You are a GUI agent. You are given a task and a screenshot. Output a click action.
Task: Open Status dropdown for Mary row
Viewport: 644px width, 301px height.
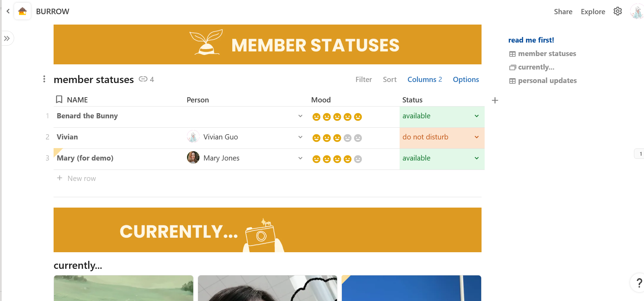tap(477, 158)
